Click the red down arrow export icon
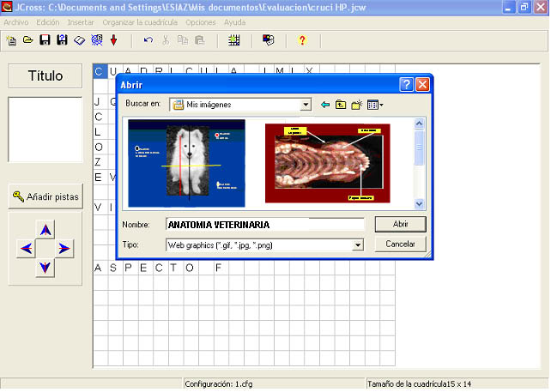 tap(113, 40)
